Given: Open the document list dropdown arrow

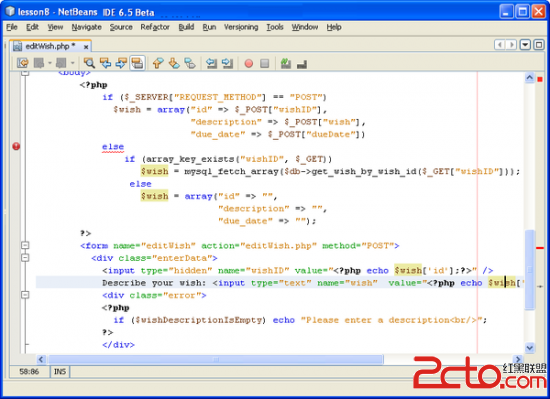Looking at the screenshot, I should click(525, 45).
